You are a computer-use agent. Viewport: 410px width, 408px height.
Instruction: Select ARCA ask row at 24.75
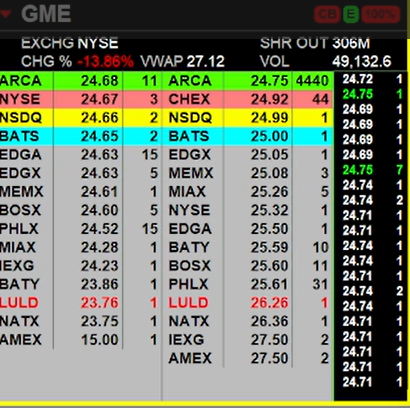(x=248, y=81)
